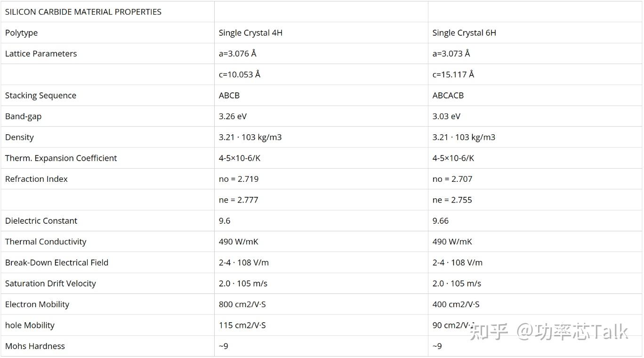
Task: Select the "3.26 eV" band-gap value
Action: coord(233,116)
